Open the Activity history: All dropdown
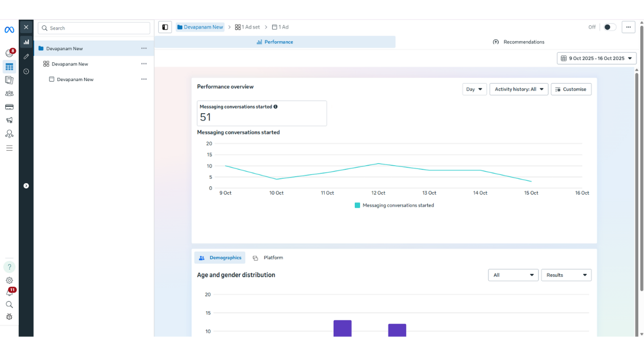Image resolution: width=644 pixels, height=337 pixels. (x=518, y=89)
